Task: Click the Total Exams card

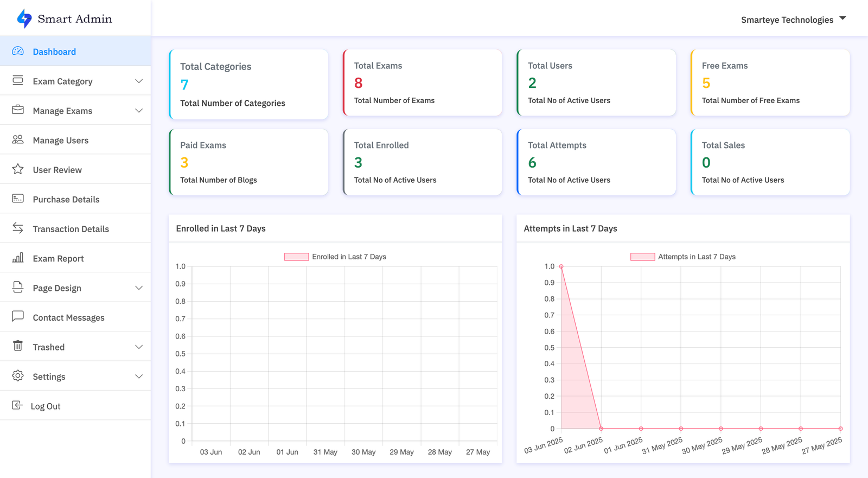Action: point(423,82)
